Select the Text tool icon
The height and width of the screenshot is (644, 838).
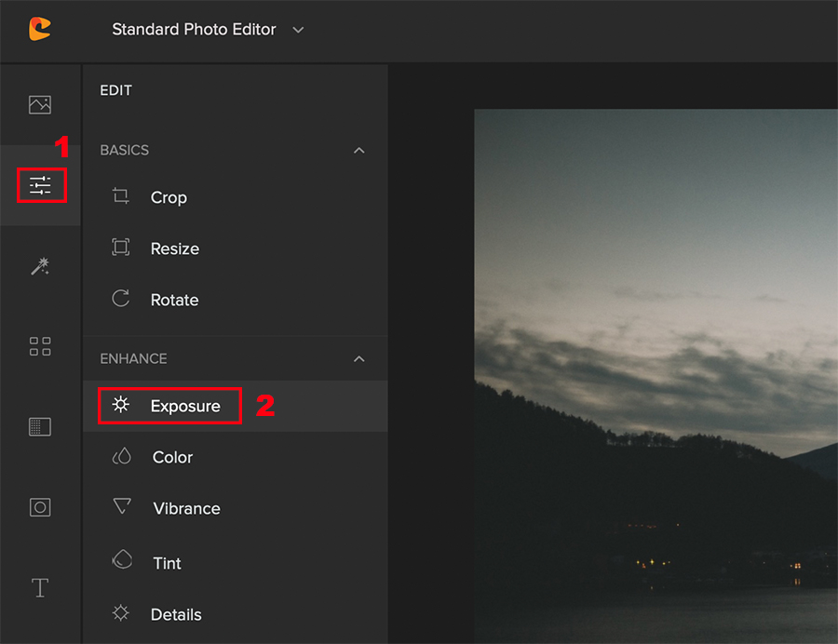click(x=40, y=587)
